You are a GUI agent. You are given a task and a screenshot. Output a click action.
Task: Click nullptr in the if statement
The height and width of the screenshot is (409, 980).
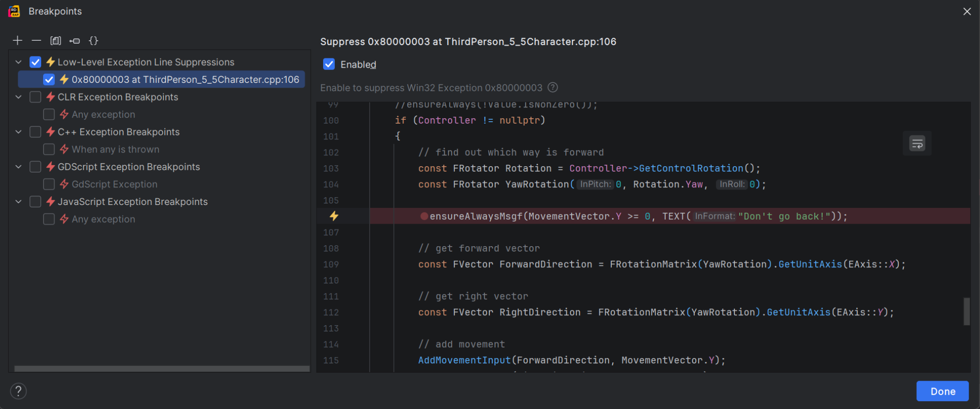coord(519,120)
